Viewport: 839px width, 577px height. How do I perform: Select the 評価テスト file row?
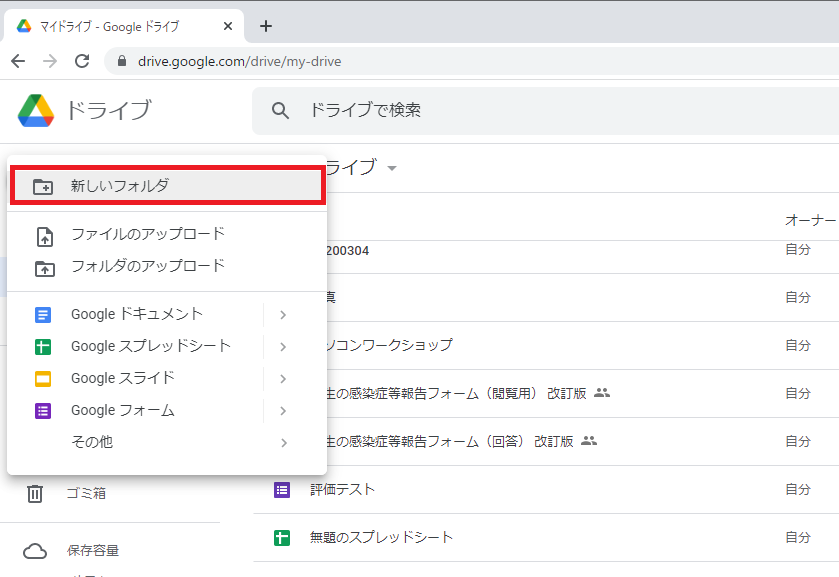click(x=546, y=490)
